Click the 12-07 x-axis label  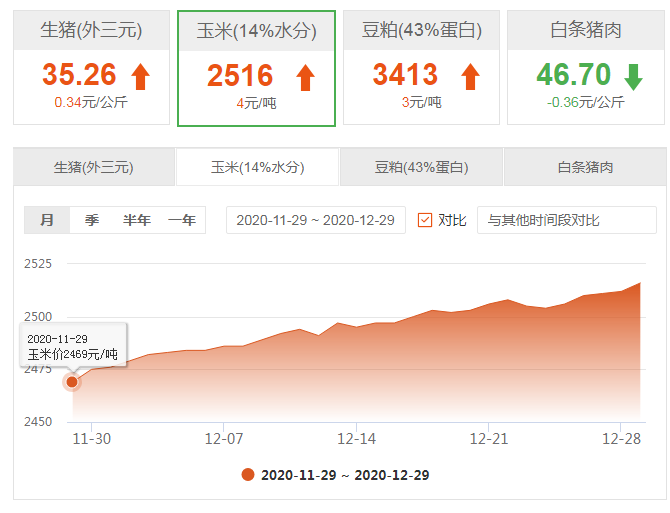coord(224,439)
